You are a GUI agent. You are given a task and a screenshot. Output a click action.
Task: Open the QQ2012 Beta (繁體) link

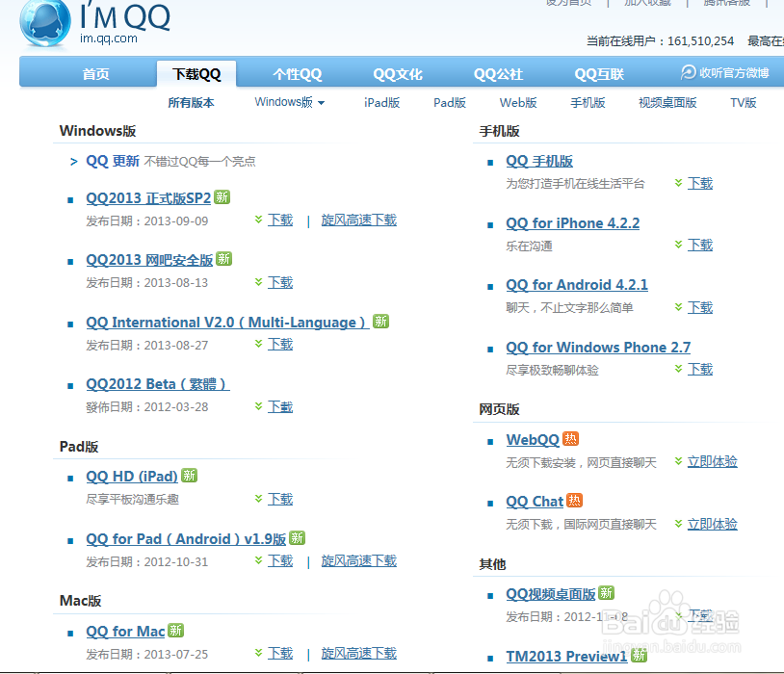[158, 384]
